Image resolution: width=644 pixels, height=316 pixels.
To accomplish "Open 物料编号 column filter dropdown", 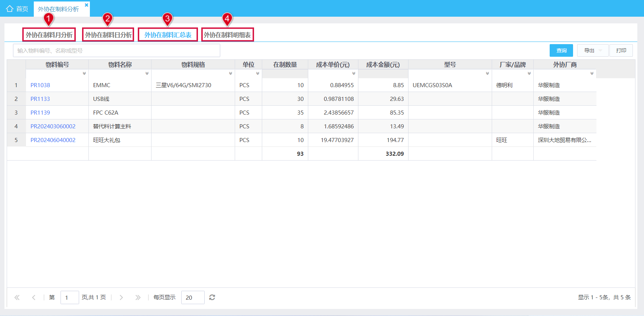I will 84,73.
